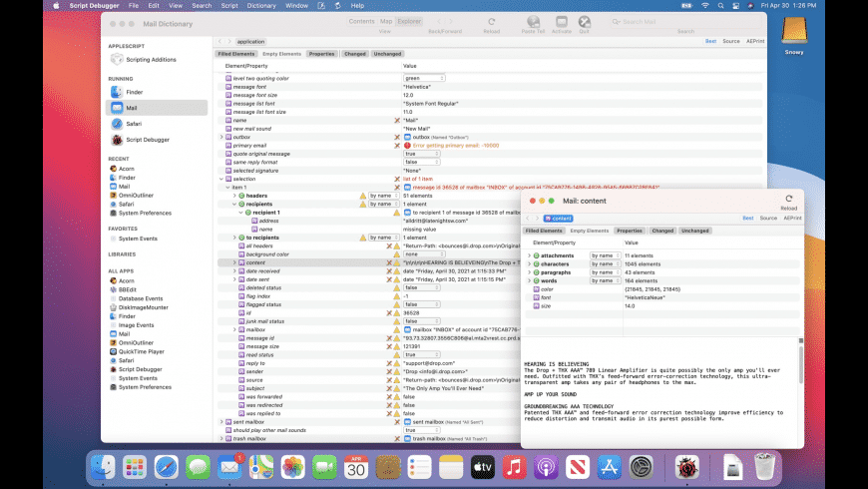Click color value {21845, 21845, 21845}

tap(652, 289)
